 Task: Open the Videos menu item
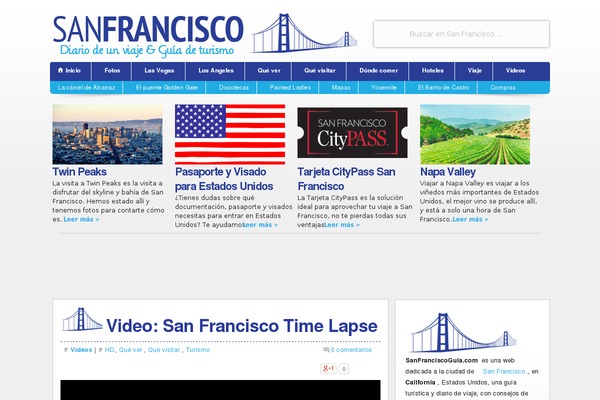(515, 71)
